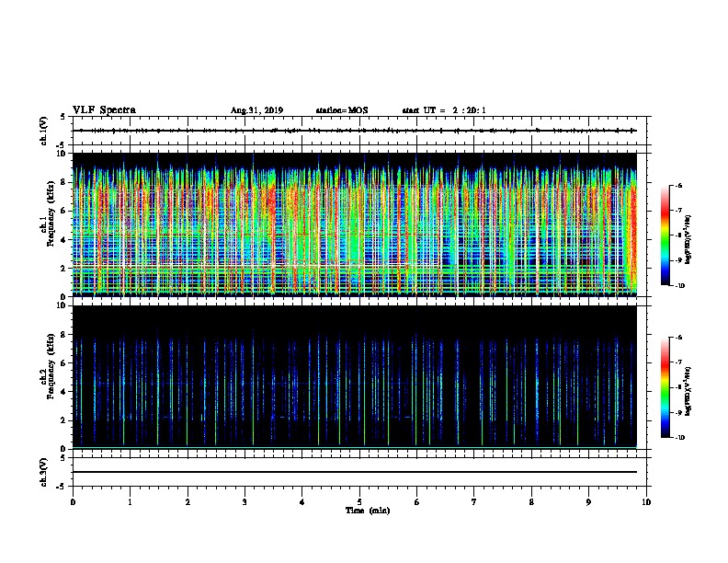The image size is (728, 563).
Task: Click the "-10" label on ch.2 colorbar
Action: pyautogui.click(x=679, y=438)
